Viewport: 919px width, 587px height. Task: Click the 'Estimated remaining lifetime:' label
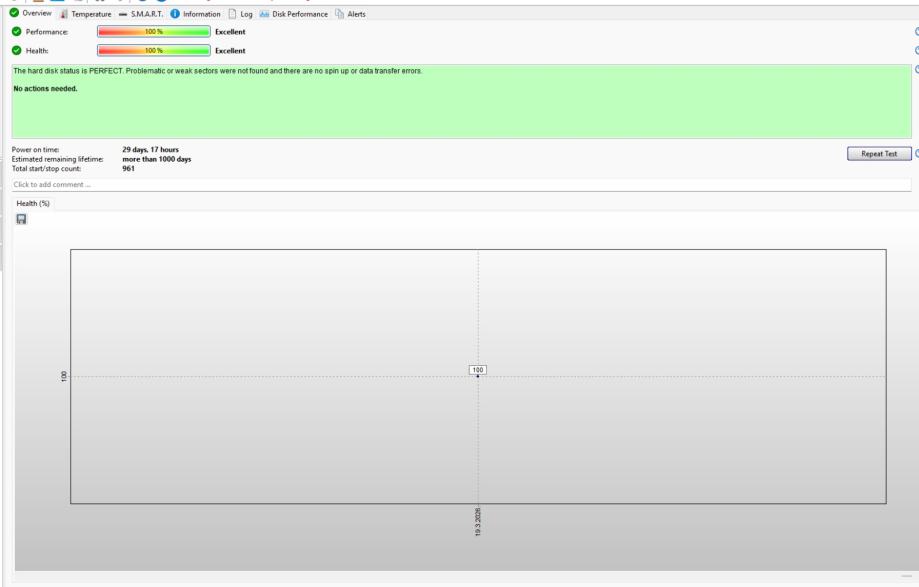pyautogui.click(x=57, y=159)
